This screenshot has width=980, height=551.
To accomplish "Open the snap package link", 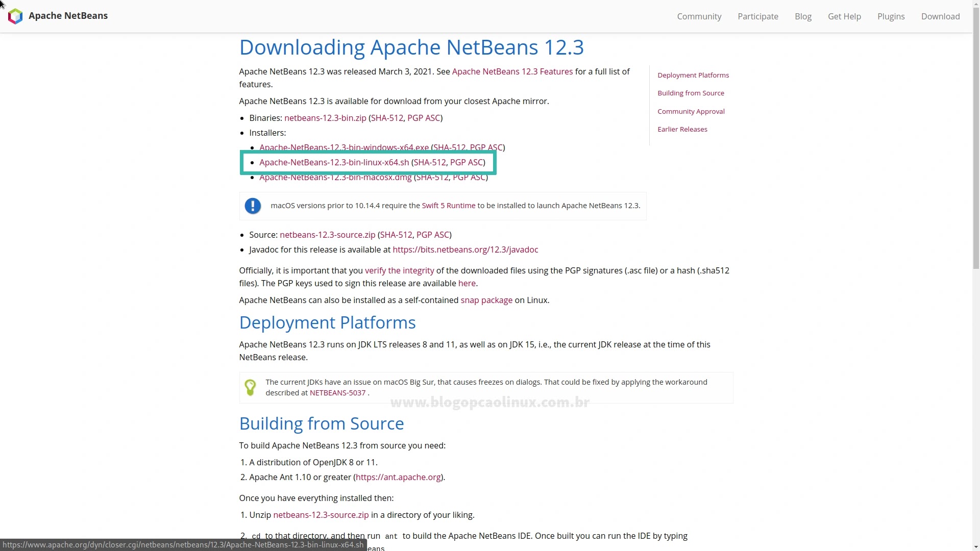I will coord(486,300).
